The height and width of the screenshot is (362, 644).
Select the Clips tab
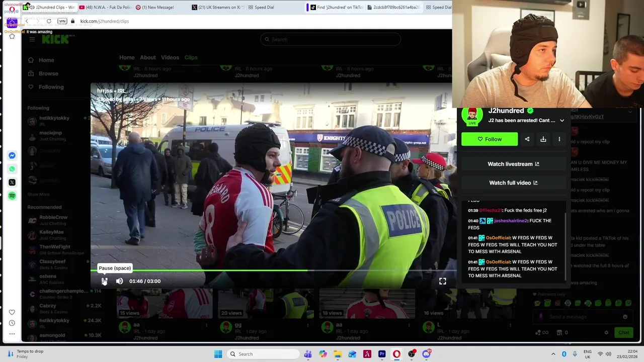(x=191, y=57)
